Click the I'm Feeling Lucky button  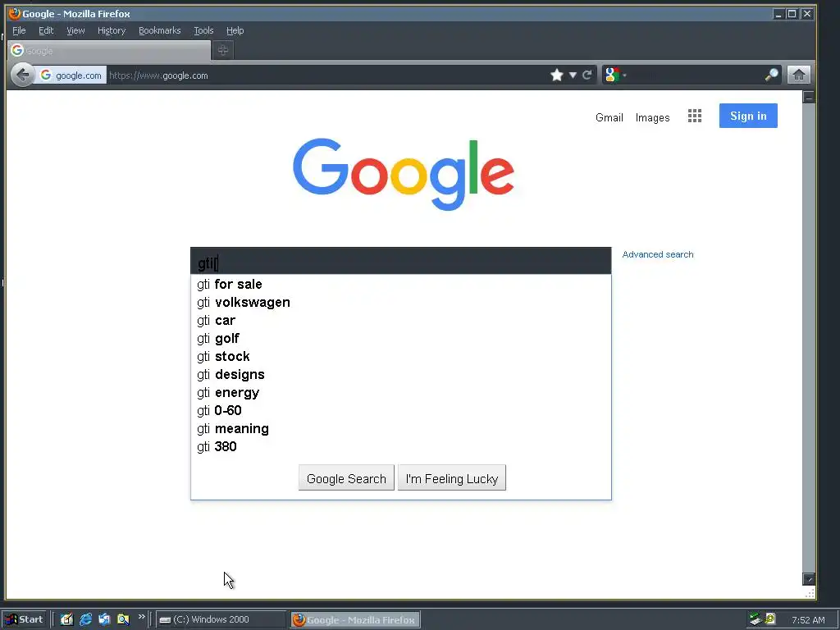pyautogui.click(x=452, y=478)
